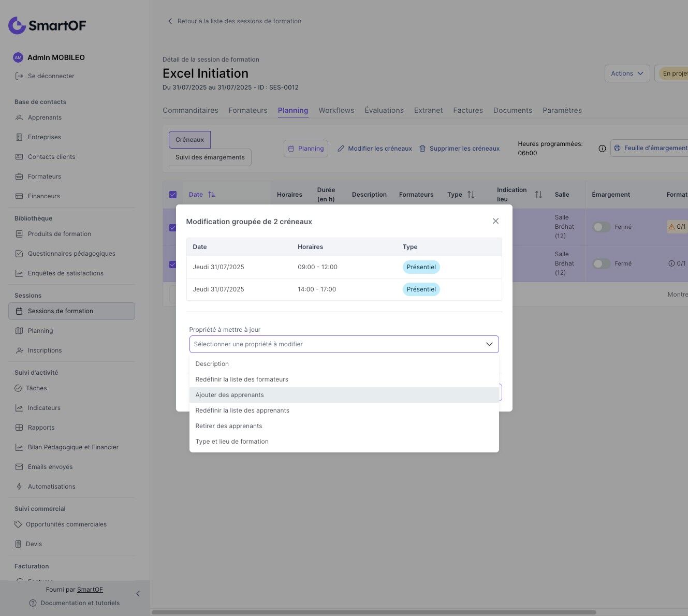Click the En projet status badge
Screen dimensions: 688x616
[672, 74]
